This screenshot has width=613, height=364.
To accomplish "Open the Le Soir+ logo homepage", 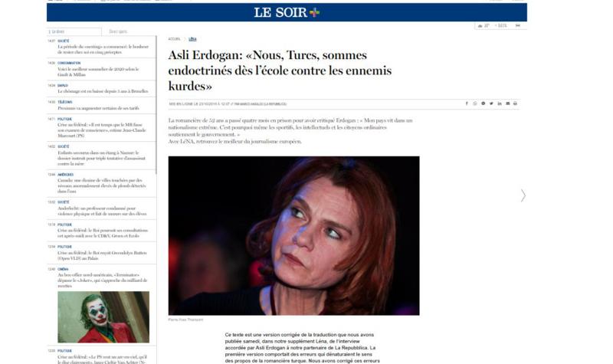I will pyautogui.click(x=287, y=12).
